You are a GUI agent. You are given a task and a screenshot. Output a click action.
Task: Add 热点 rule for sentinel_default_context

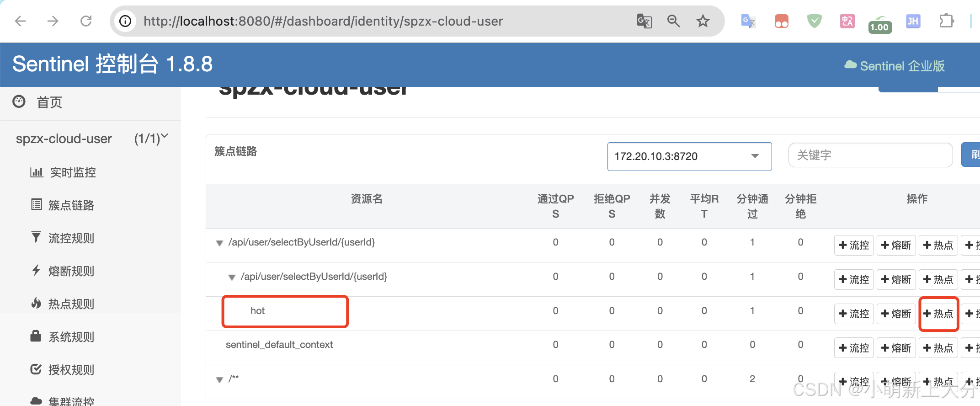(938, 348)
